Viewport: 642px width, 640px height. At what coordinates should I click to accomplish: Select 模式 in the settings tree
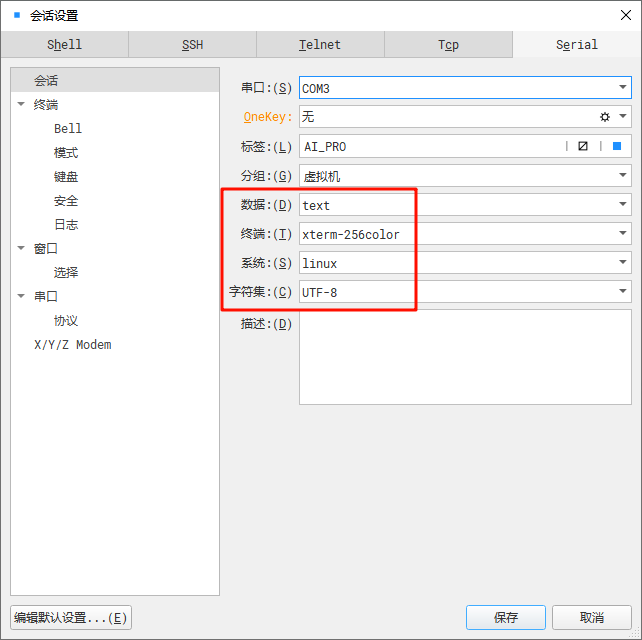tap(66, 153)
